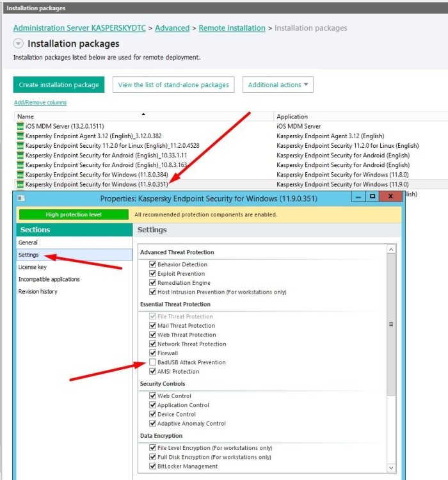
Task: Uncheck the Firewall component
Action: (152, 353)
